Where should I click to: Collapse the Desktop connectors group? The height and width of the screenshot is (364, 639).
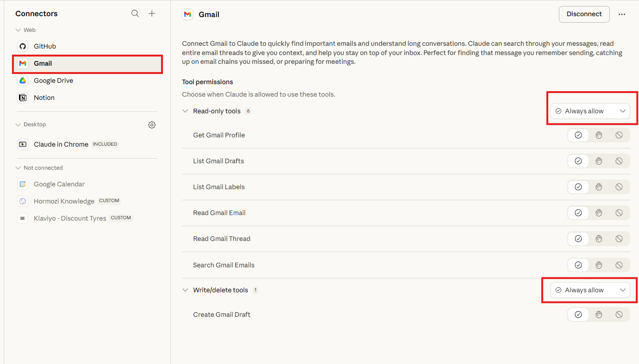[x=19, y=124]
